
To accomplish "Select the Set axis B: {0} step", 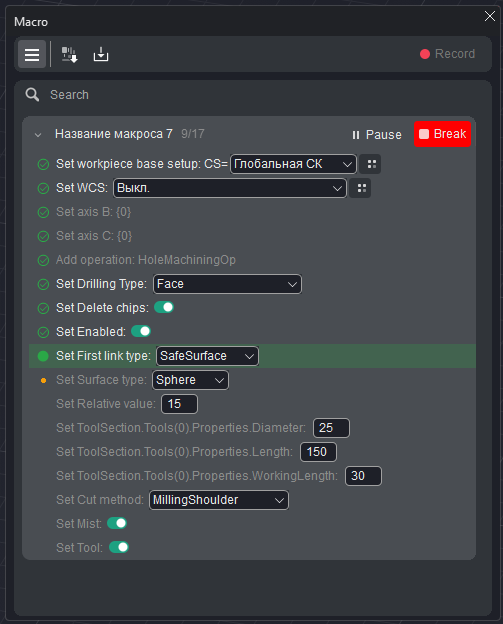I will pyautogui.click(x=94, y=212).
